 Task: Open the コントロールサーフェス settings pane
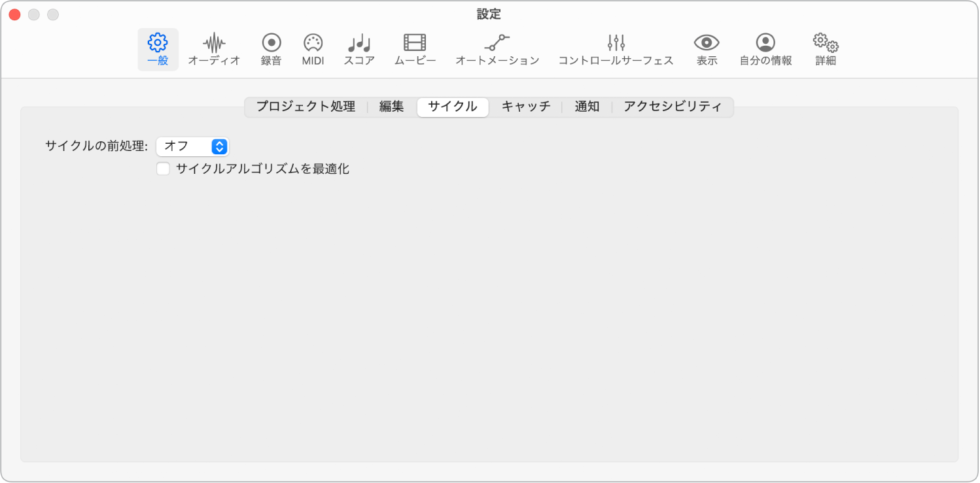coord(616,50)
